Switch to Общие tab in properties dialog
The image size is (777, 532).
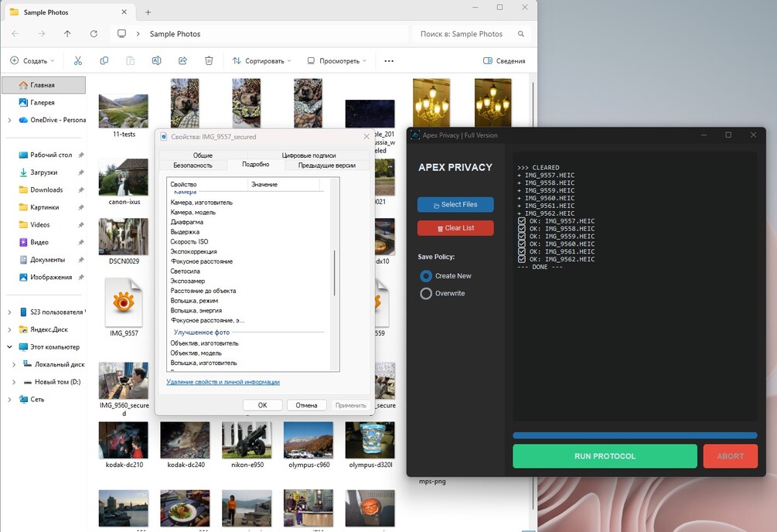(x=203, y=155)
